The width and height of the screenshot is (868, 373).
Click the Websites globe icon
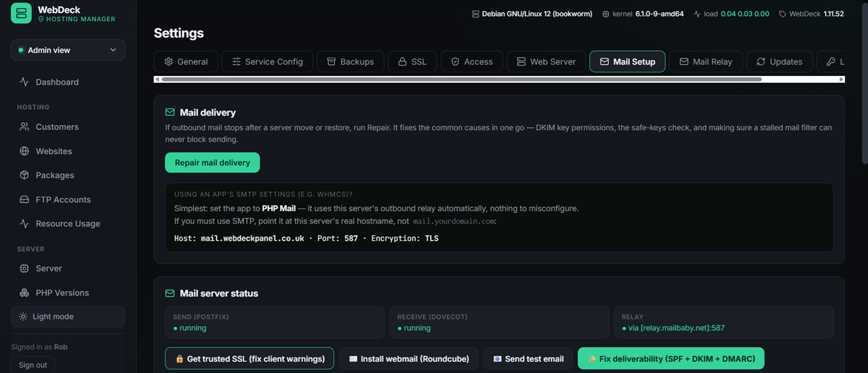pyautogui.click(x=24, y=151)
